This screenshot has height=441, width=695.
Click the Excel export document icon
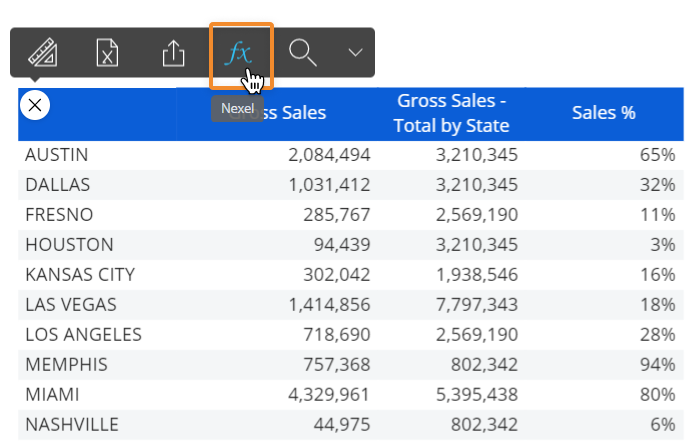coord(107,53)
